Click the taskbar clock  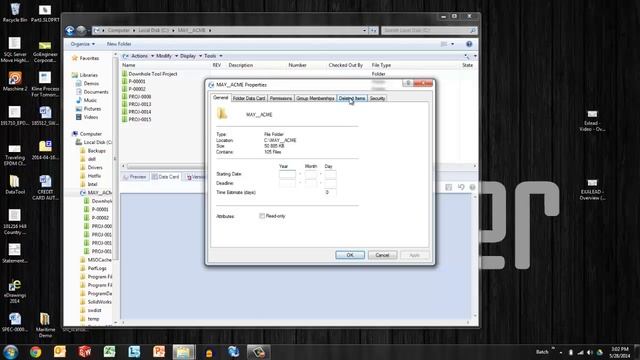(620, 352)
